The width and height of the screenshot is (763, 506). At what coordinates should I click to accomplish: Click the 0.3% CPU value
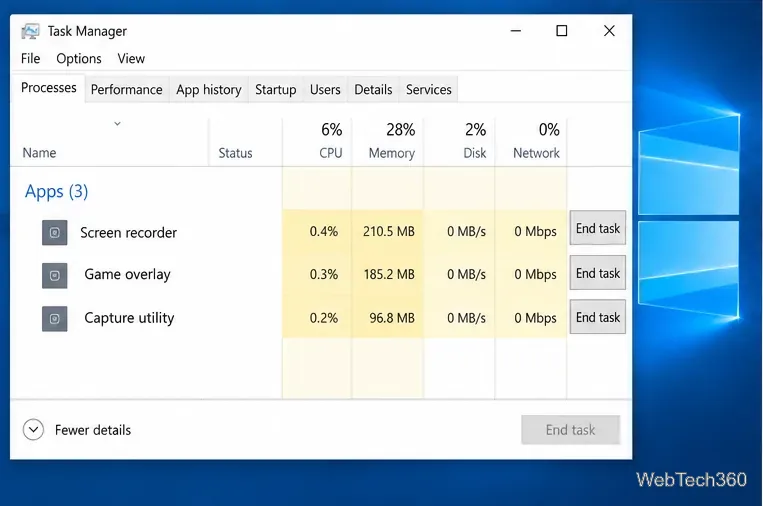coord(324,274)
